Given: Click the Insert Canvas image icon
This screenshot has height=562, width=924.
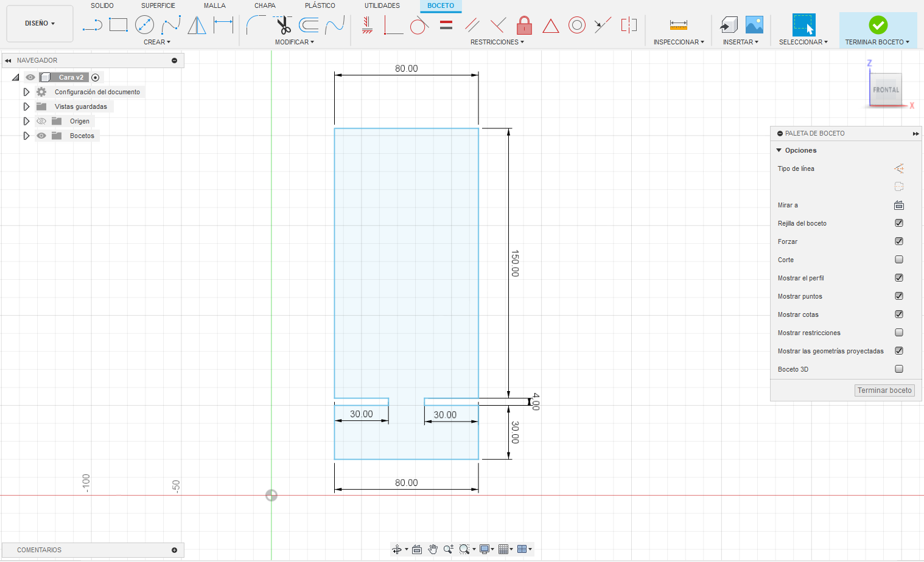Looking at the screenshot, I should (x=754, y=25).
